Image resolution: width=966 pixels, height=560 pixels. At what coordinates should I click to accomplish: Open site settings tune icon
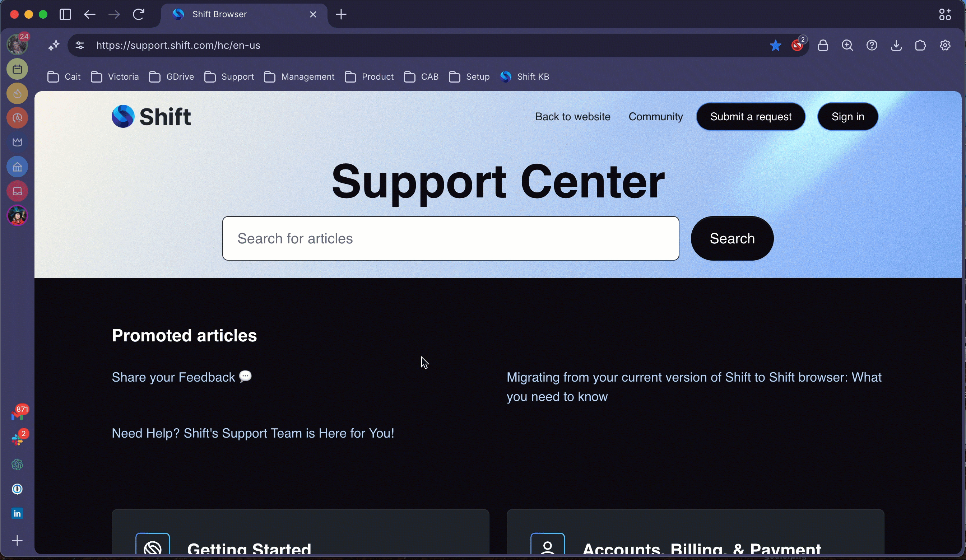coord(80,46)
